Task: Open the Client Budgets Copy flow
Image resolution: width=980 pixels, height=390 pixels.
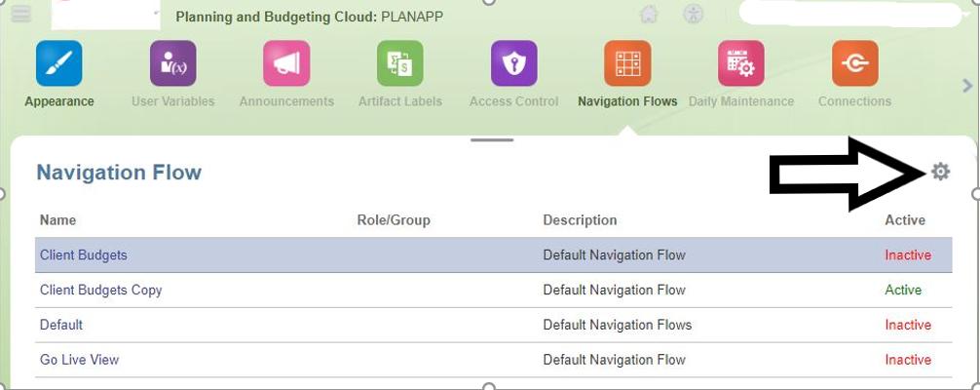Action: coord(100,291)
